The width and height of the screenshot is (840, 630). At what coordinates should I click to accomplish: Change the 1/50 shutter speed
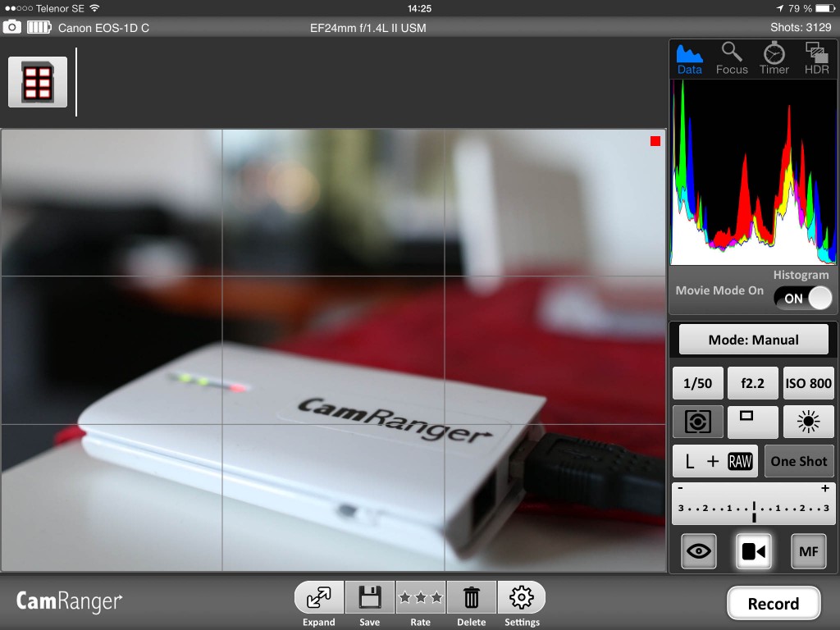[697, 383]
